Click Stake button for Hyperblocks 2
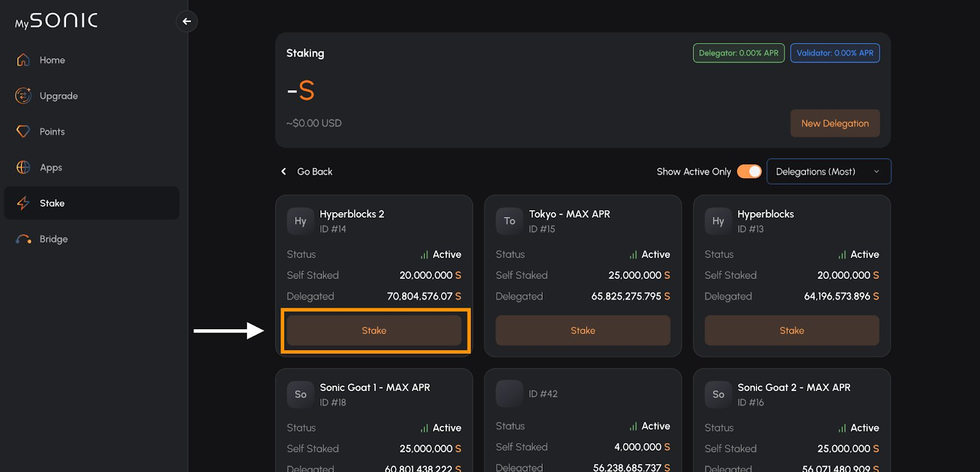This screenshot has width=980, height=472. [374, 330]
